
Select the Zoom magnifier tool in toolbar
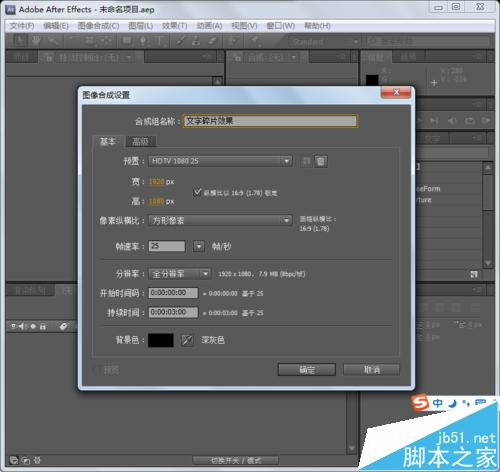click(53, 41)
